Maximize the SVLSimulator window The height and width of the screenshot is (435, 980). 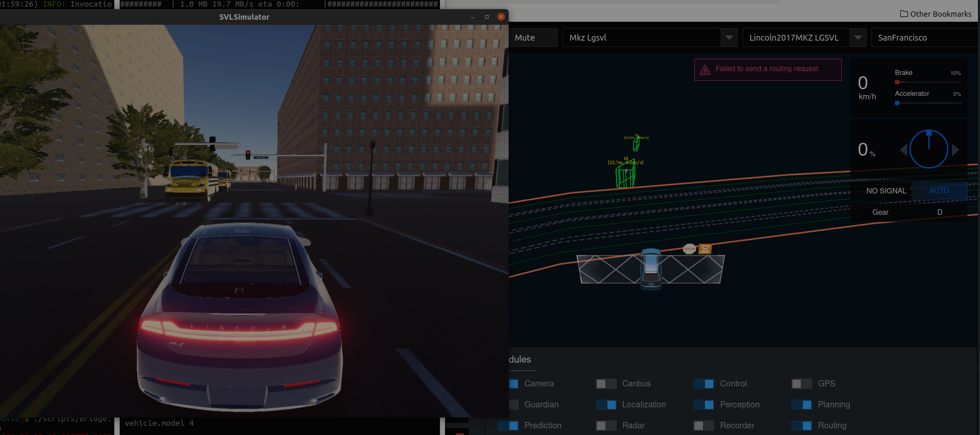[x=486, y=17]
